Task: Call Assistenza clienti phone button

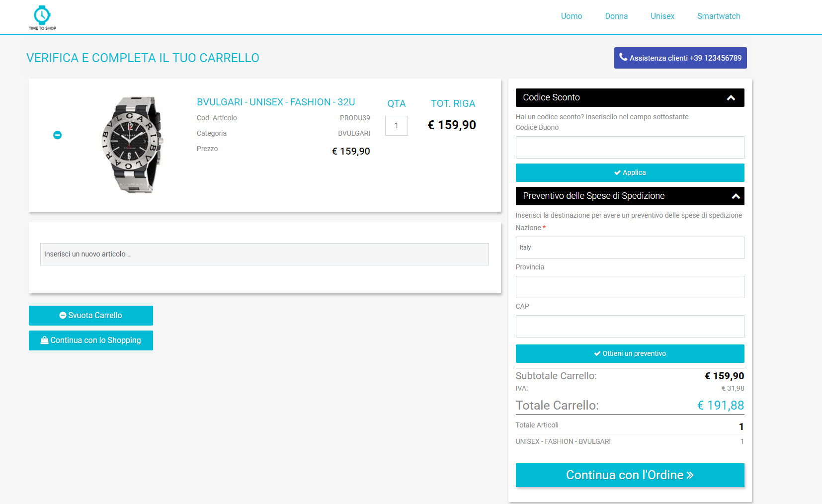Action: click(x=680, y=58)
